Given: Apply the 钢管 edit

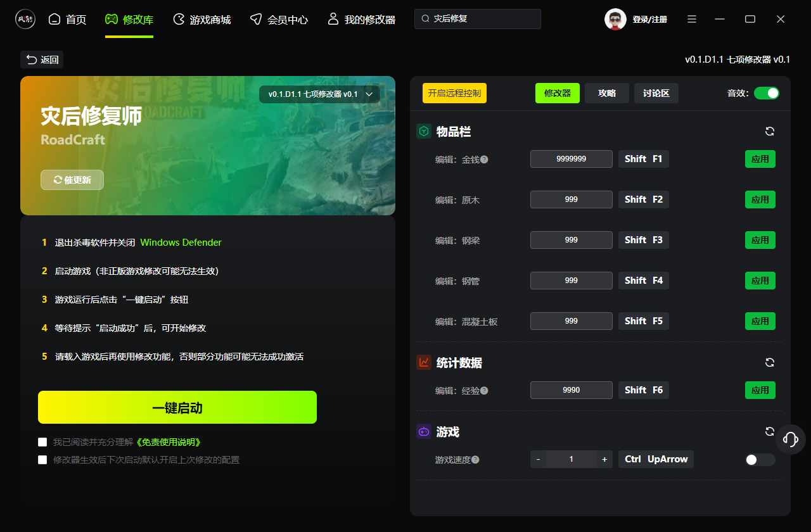Looking at the screenshot, I should pyautogui.click(x=760, y=281).
